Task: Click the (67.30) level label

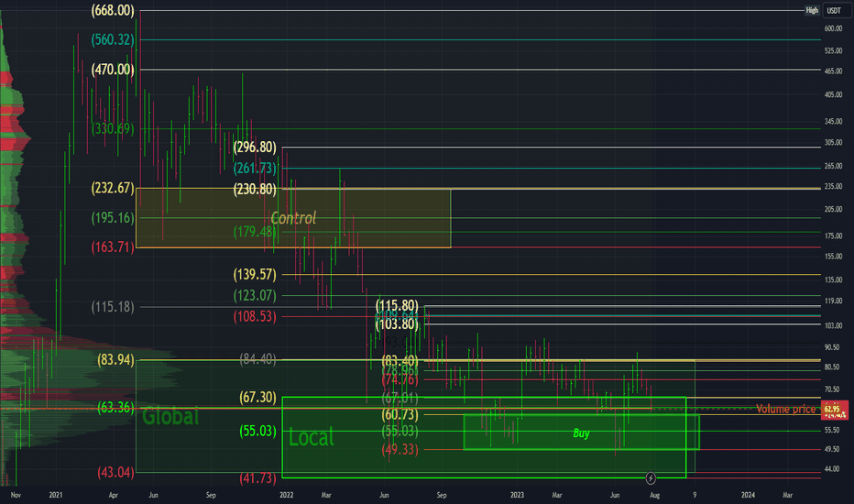Action: (258, 397)
